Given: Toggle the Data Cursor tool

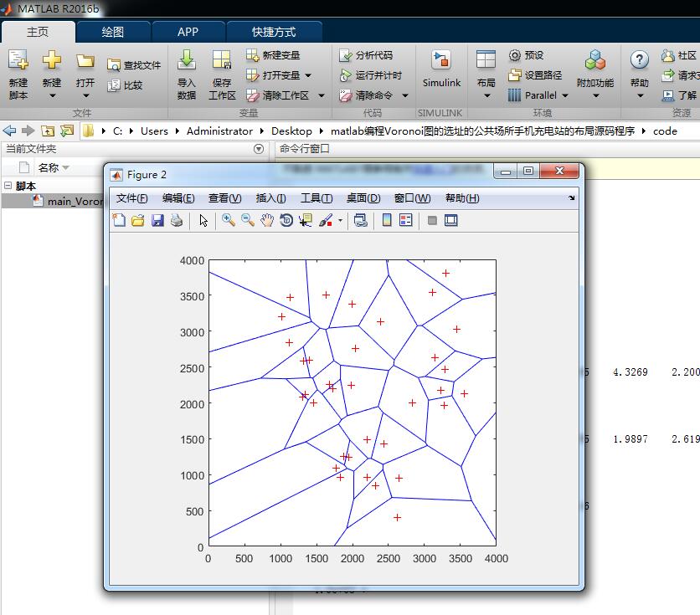Looking at the screenshot, I should [306, 220].
